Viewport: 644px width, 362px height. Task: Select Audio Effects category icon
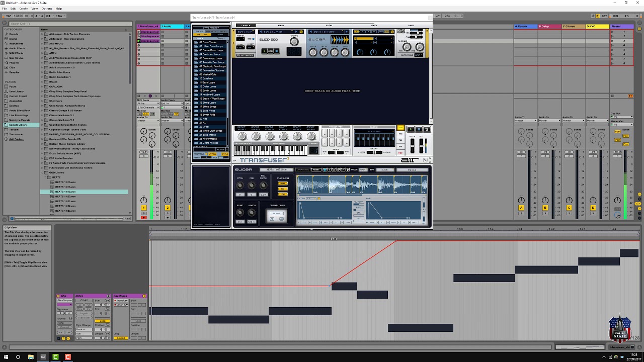click(x=7, y=48)
